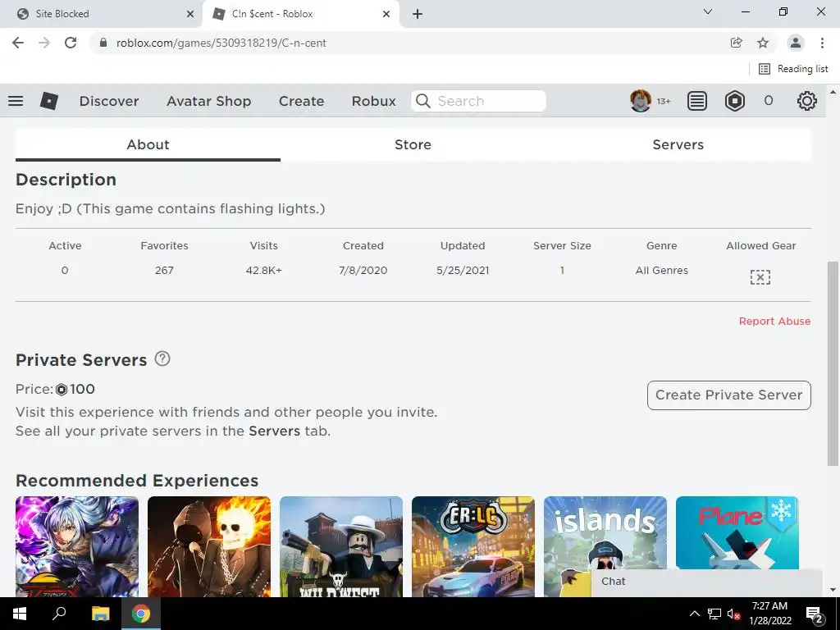
Task: Close the Site Blocked tab
Action: [190, 14]
